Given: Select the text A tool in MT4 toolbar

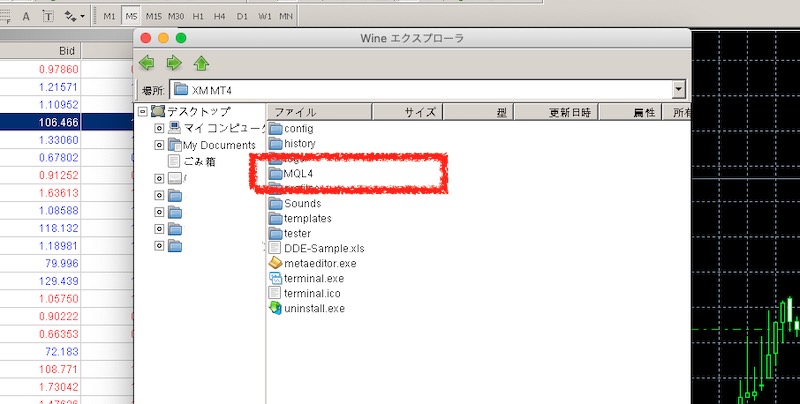Looking at the screenshot, I should [26, 16].
